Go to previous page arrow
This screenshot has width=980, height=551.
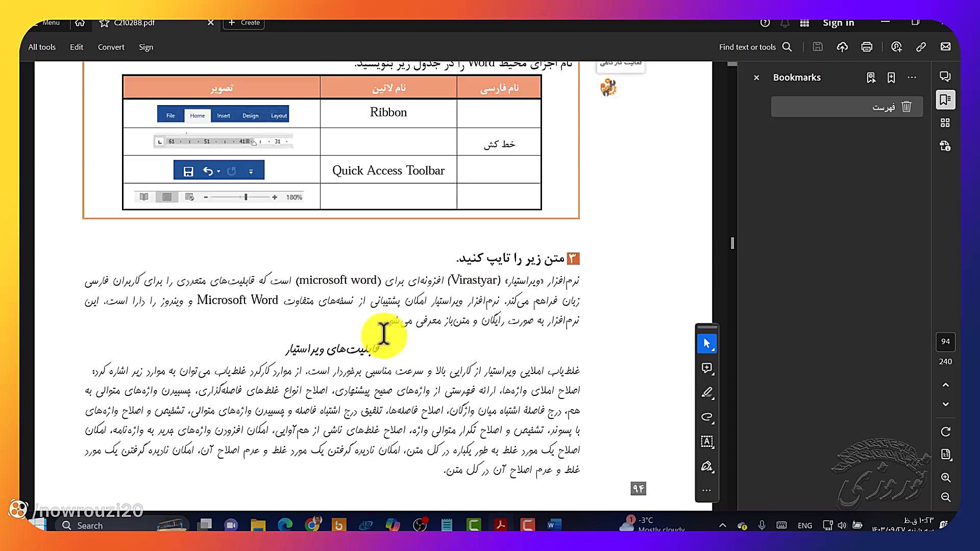point(945,385)
